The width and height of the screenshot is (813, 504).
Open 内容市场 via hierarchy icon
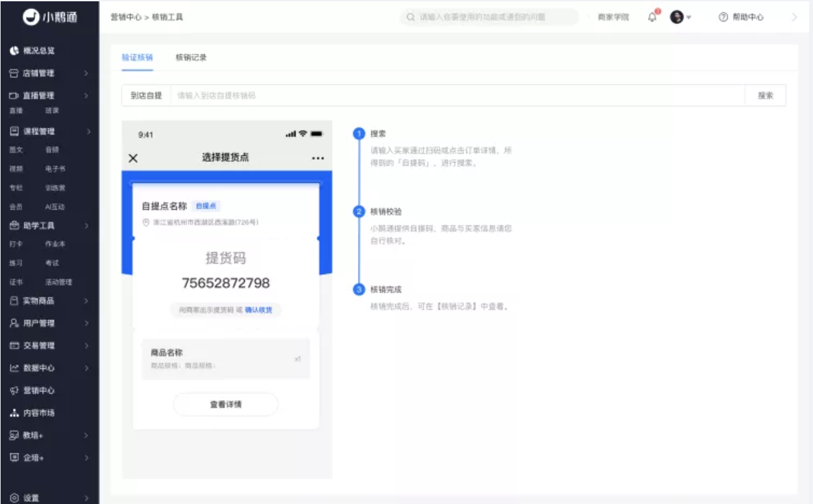(14, 413)
